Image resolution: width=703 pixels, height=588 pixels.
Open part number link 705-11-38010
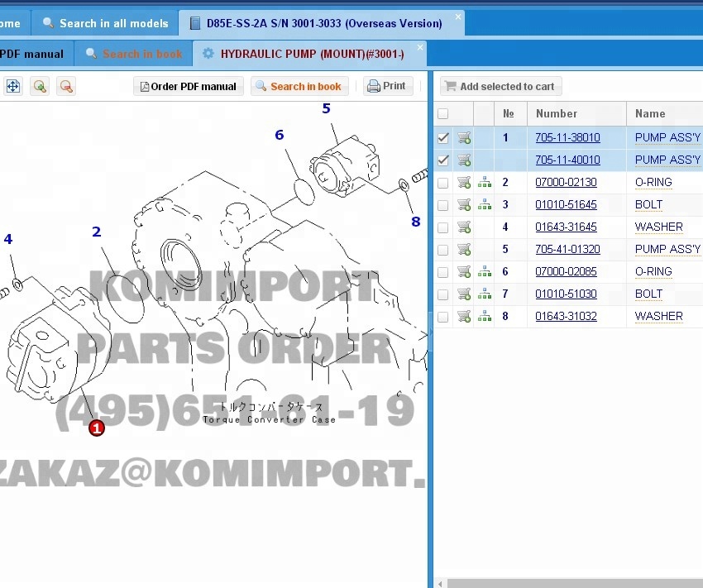point(567,137)
